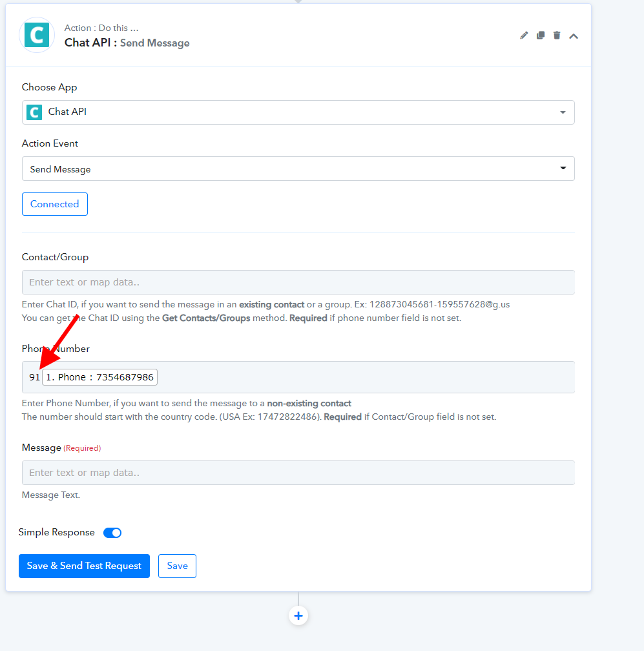
Task: Focus the Contact/Group input field
Action: point(298,282)
